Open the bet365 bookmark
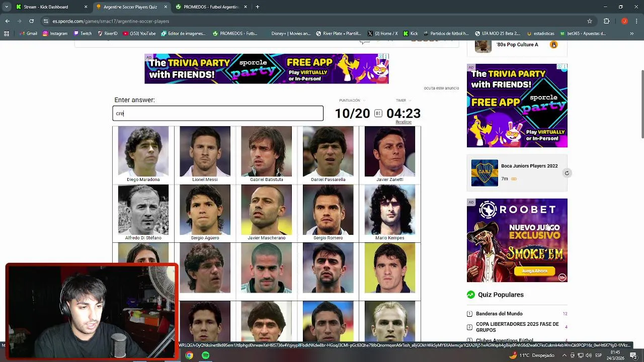This screenshot has height=362, width=644. (583, 34)
